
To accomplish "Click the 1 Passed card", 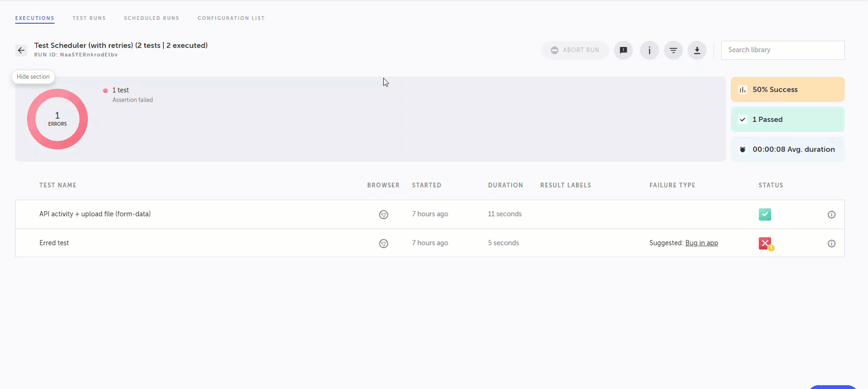I will [788, 119].
